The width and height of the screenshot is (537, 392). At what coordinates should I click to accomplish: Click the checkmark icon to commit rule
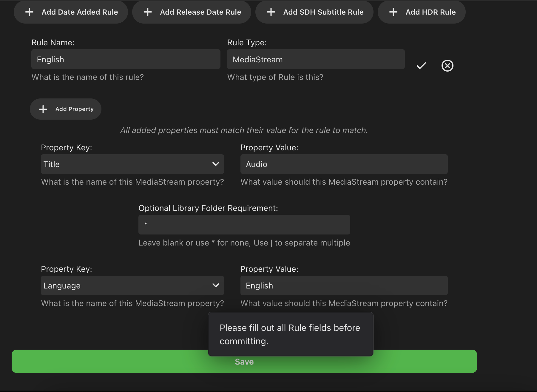click(421, 66)
